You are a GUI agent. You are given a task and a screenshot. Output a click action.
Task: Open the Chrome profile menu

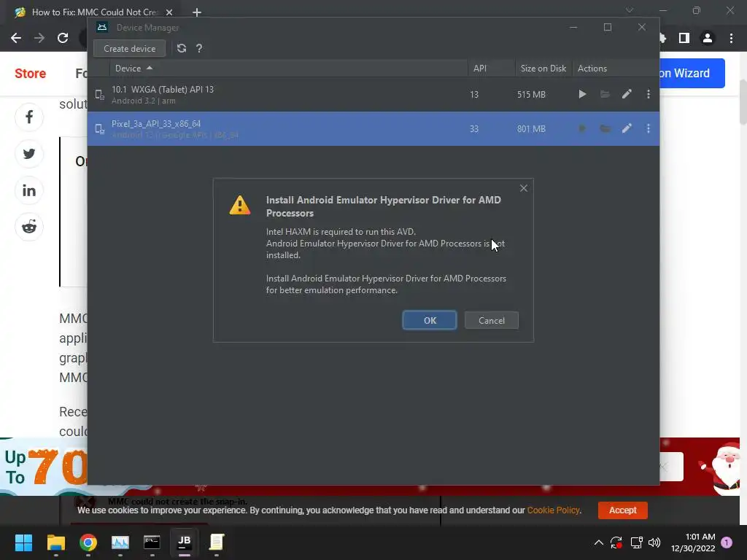(708, 38)
